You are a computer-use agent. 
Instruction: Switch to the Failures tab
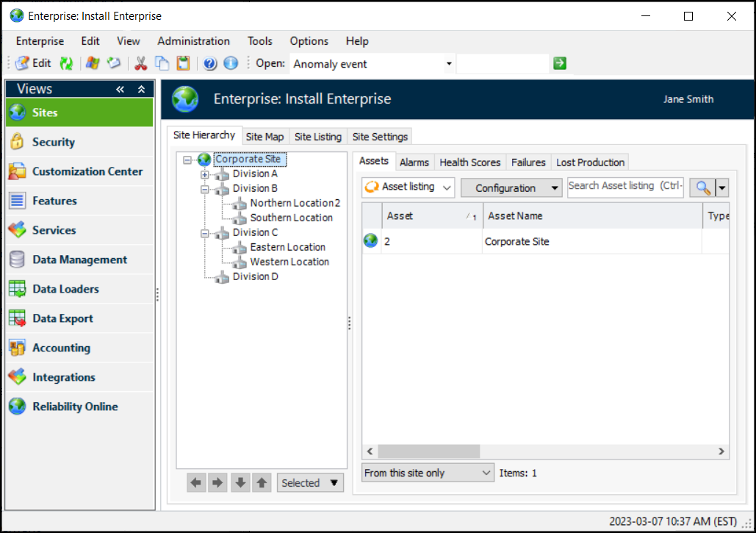tap(528, 162)
